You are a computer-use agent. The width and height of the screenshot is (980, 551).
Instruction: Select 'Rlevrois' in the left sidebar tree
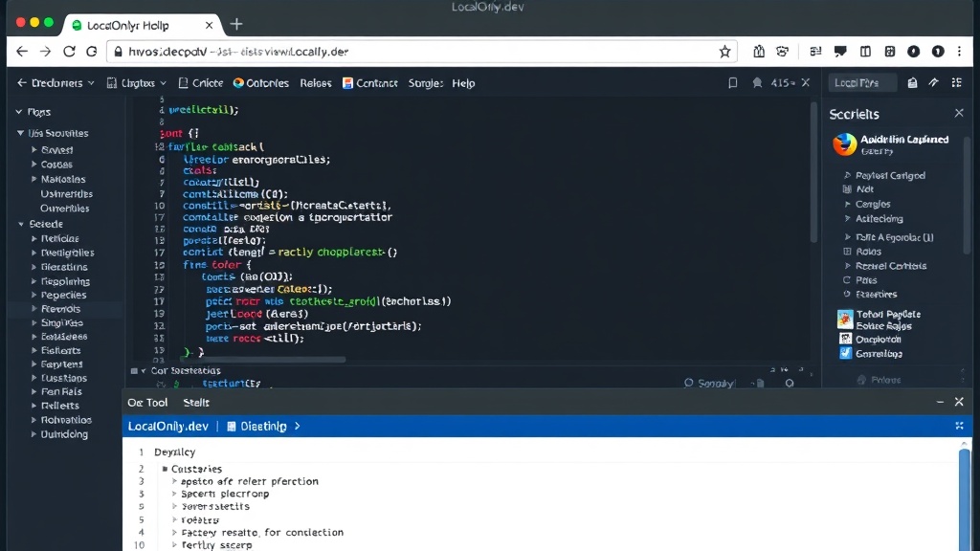pyautogui.click(x=60, y=309)
